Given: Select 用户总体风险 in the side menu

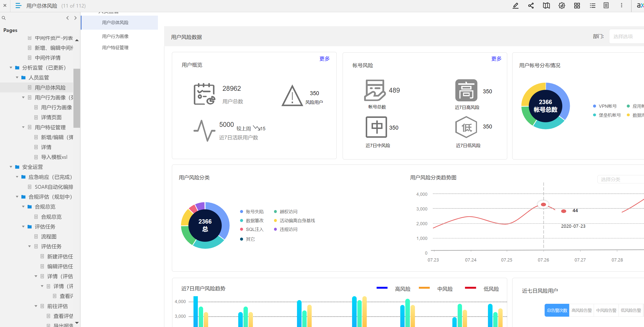Looking at the screenshot, I should [120, 23].
